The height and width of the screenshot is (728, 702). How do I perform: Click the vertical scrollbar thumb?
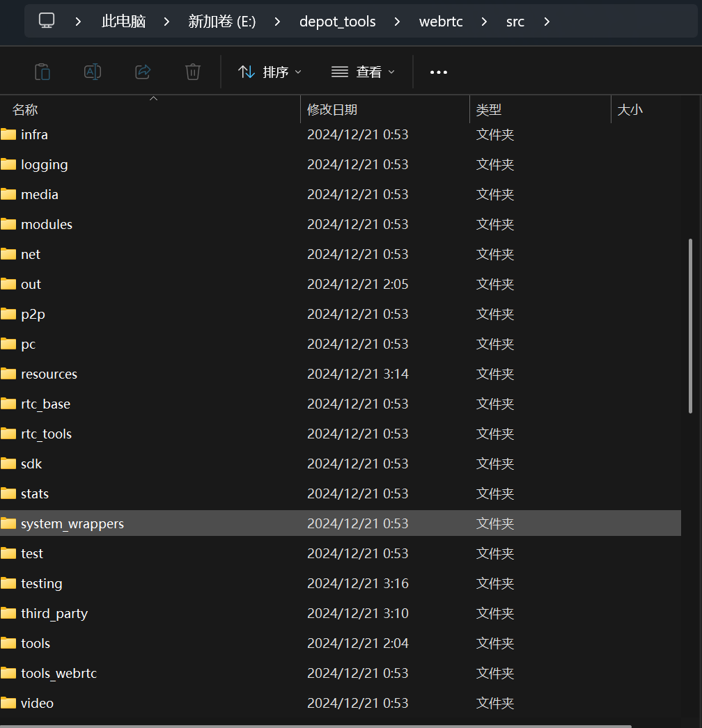tap(690, 326)
